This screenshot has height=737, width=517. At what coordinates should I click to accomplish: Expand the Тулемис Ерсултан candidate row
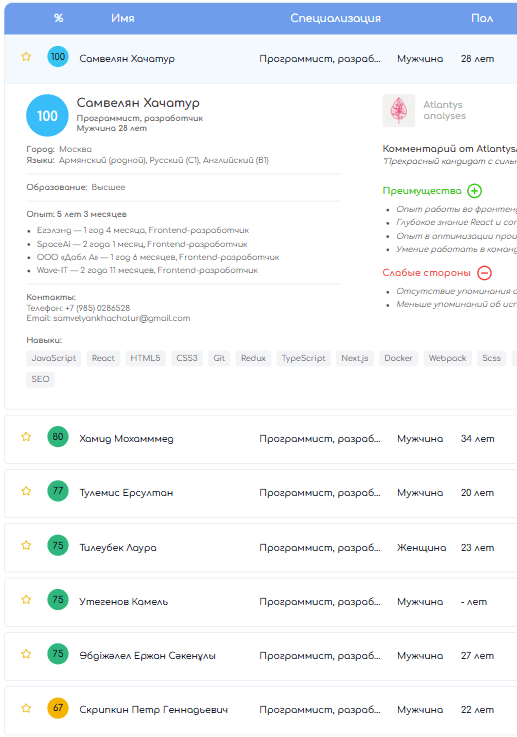coord(260,493)
